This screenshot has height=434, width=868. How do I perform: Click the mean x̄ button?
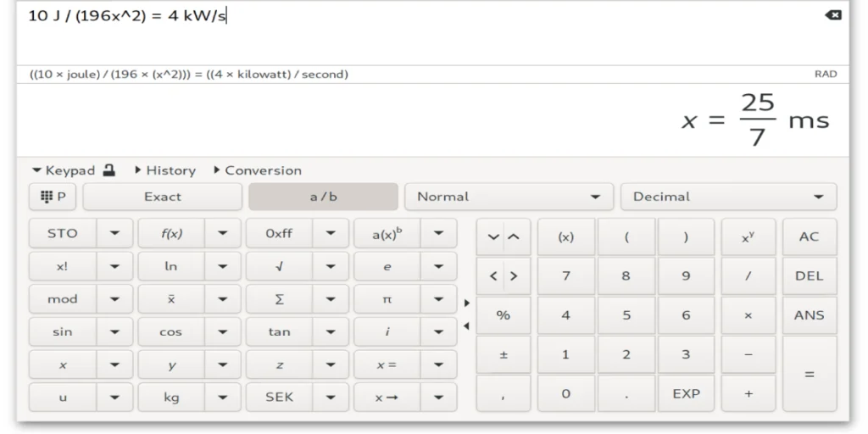click(171, 299)
